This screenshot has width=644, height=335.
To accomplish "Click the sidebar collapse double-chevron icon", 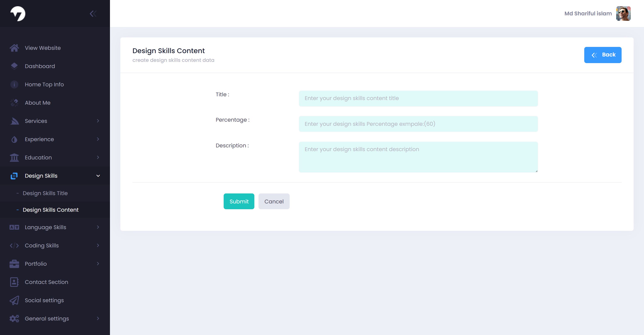I will (93, 13).
